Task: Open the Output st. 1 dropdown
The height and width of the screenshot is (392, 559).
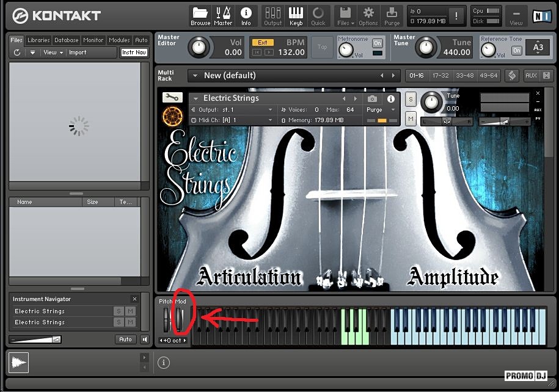Action: coord(270,110)
